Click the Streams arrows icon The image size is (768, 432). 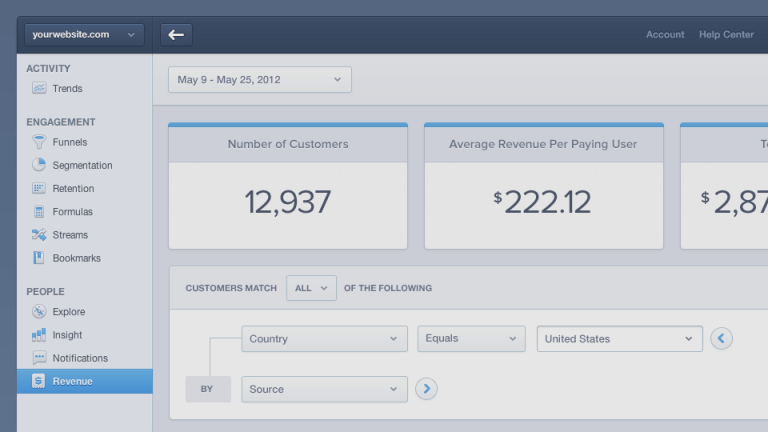pos(39,235)
